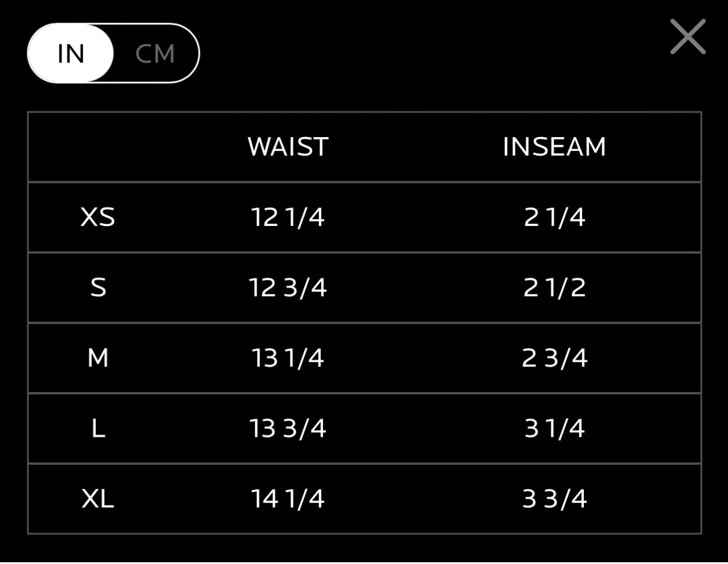Click the WAIST column header
728x564 pixels.
click(x=288, y=146)
